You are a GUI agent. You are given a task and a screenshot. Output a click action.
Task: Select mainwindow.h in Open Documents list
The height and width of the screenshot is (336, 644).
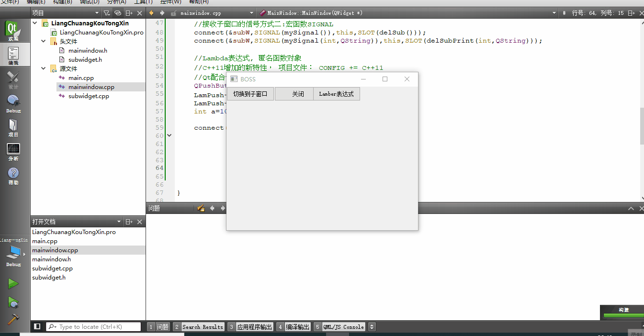point(51,259)
